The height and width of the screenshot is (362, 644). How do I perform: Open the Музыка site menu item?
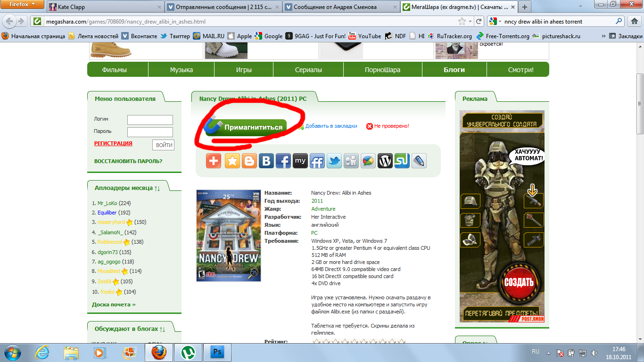tap(182, 70)
